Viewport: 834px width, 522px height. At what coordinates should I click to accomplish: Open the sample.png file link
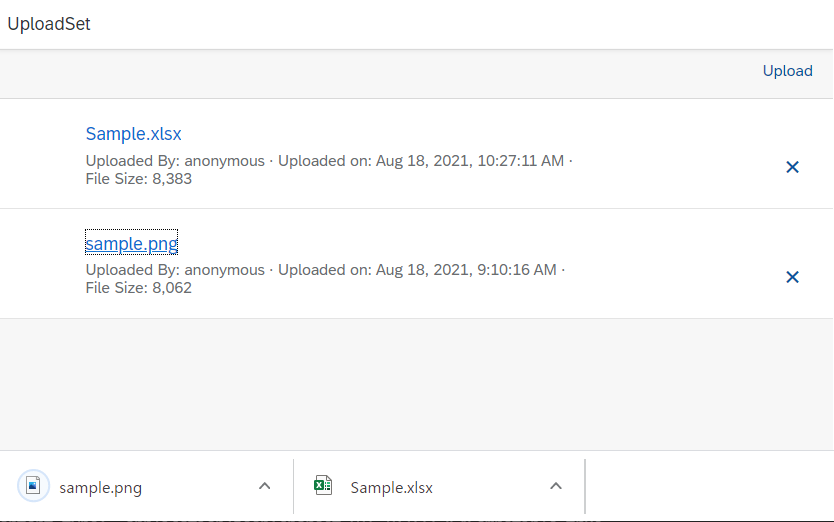tap(131, 243)
